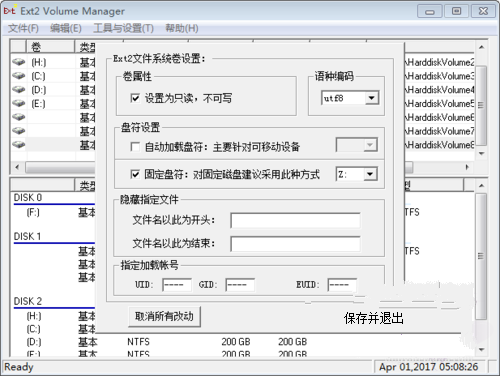Click the disk list scroll-down arrow

tap(481, 349)
